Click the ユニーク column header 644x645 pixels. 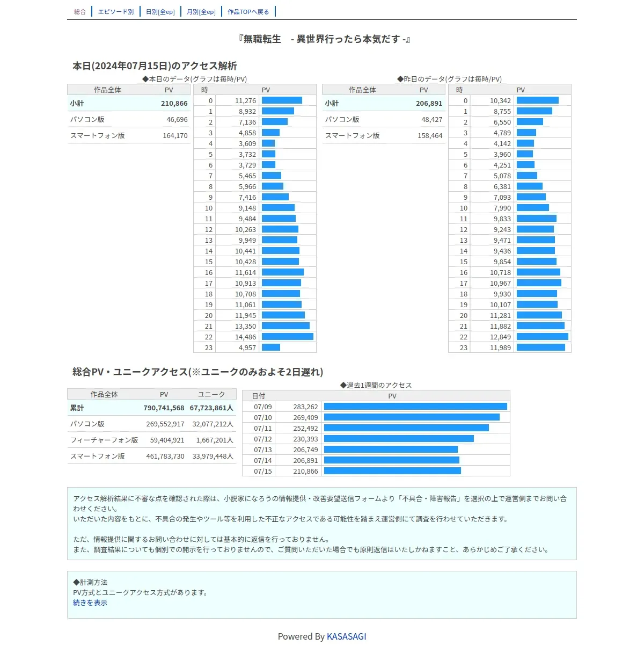click(x=211, y=394)
